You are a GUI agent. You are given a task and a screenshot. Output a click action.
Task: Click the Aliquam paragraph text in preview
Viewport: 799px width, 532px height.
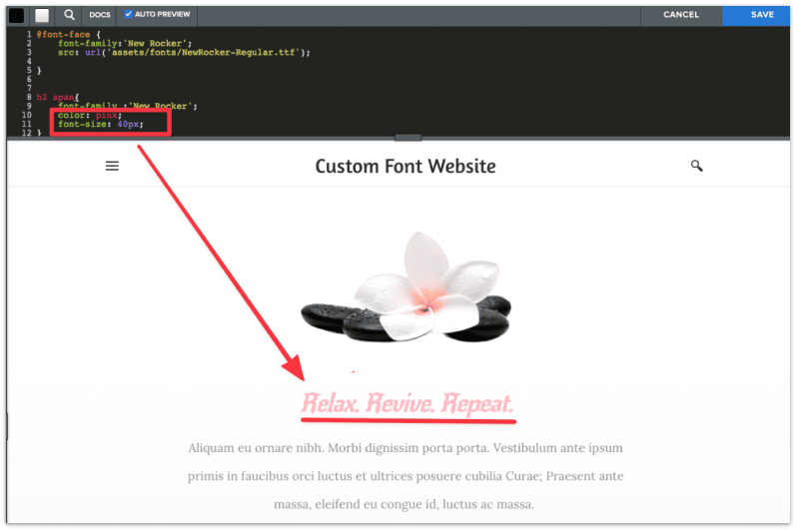click(404, 476)
